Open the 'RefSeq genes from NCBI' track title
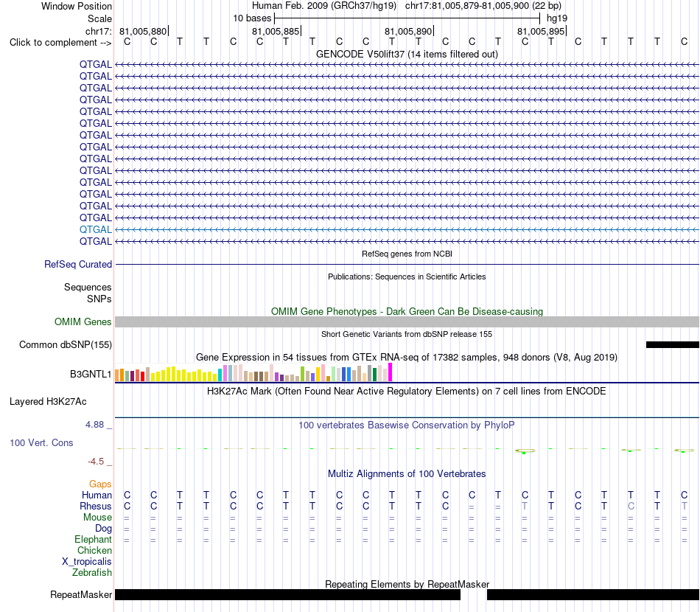Image resolution: width=700 pixels, height=612 pixels. pyautogui.click(x=407, y=254)
